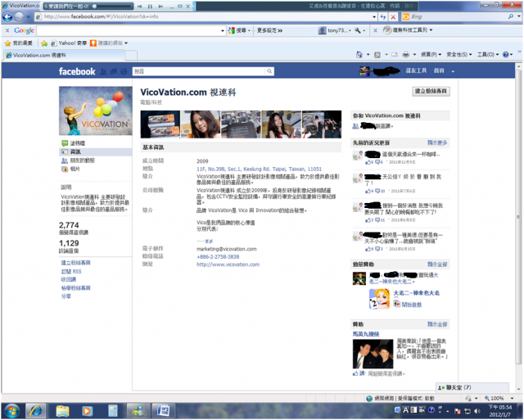
Task: Open the favorites star icon
Action: (7, 43)
